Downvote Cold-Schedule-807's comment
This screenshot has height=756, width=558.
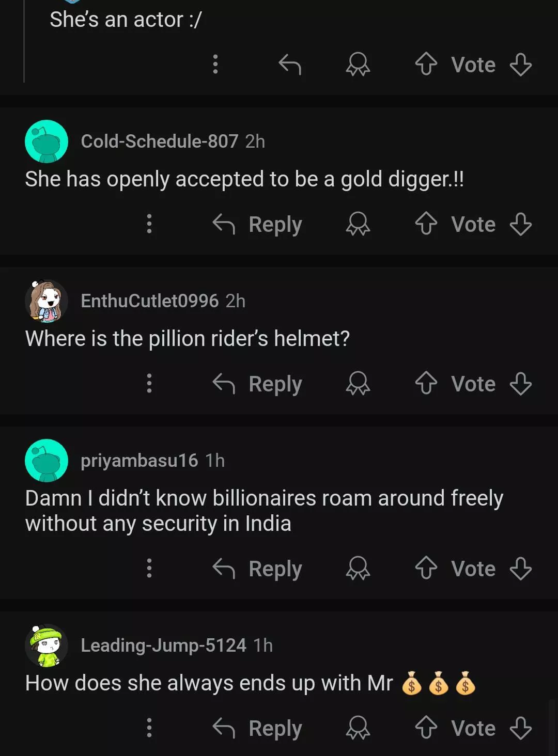click(x=520, y=224)
